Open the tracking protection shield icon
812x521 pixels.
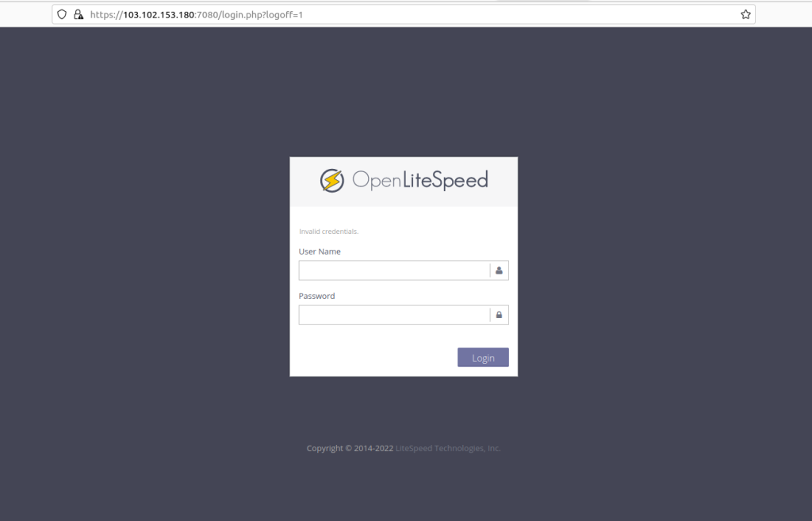pos(62,14)
